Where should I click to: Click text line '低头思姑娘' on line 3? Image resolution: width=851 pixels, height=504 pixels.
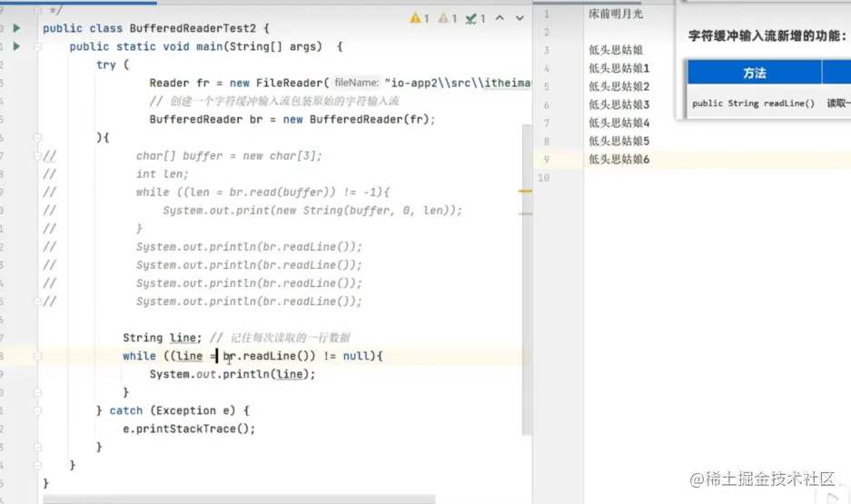616,50
